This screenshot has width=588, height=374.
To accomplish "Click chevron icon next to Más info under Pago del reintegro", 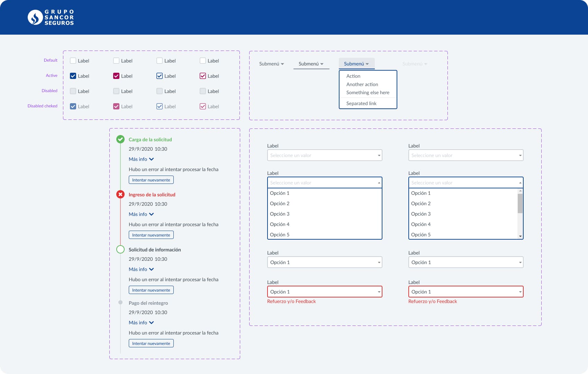I will point(151,323).
